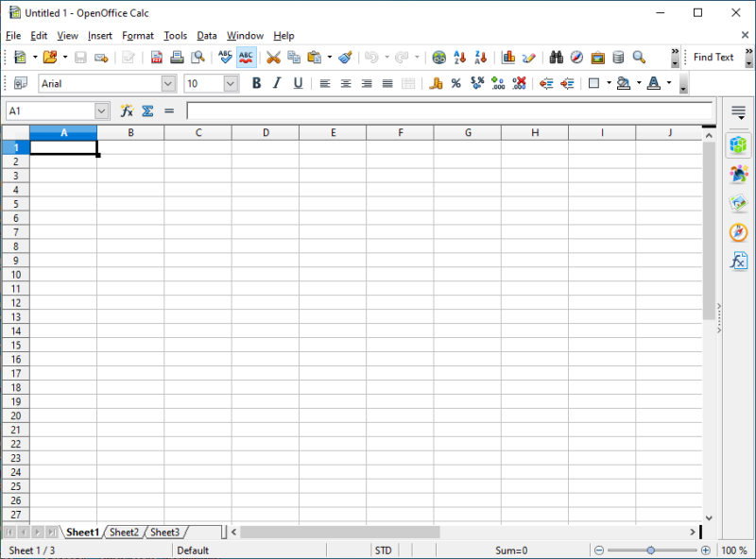This screenshot has height=559, width=756.
Task: Click the zoom-in plus button
Action: pos(705,551)
